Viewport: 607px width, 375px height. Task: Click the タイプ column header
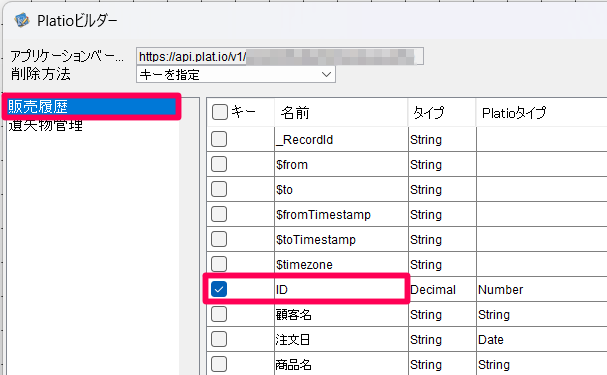coord(442,113)
